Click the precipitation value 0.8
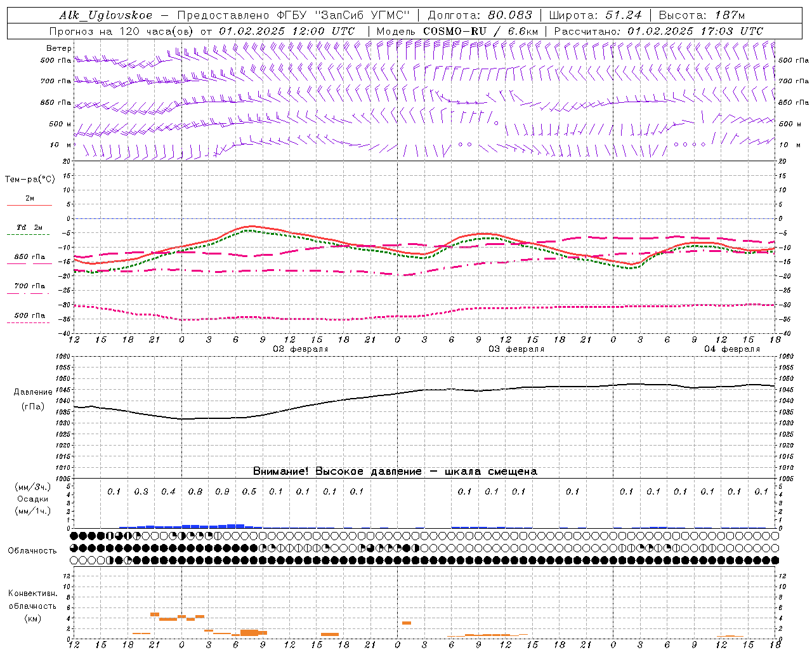 click(195, 492)
